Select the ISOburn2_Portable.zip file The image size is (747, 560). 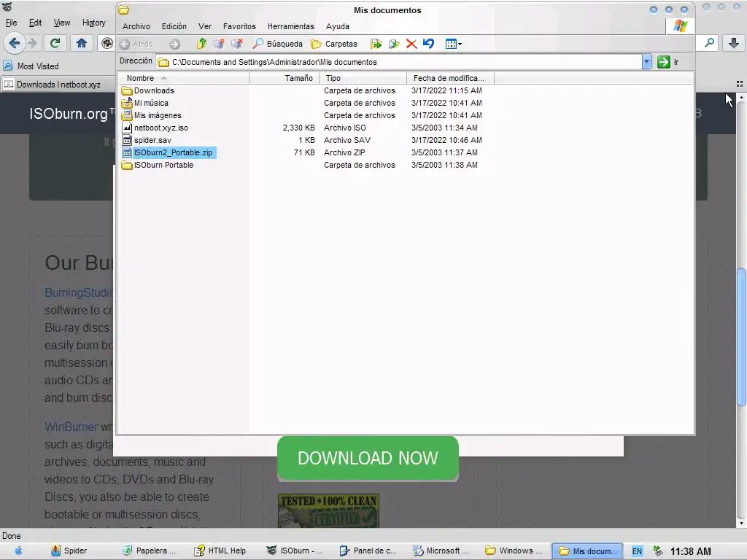[169, 152]
